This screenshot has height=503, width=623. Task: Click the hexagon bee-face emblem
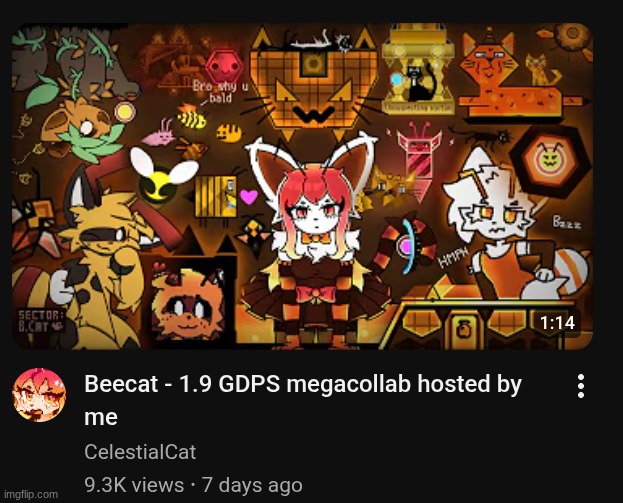(x=550, y=162)
